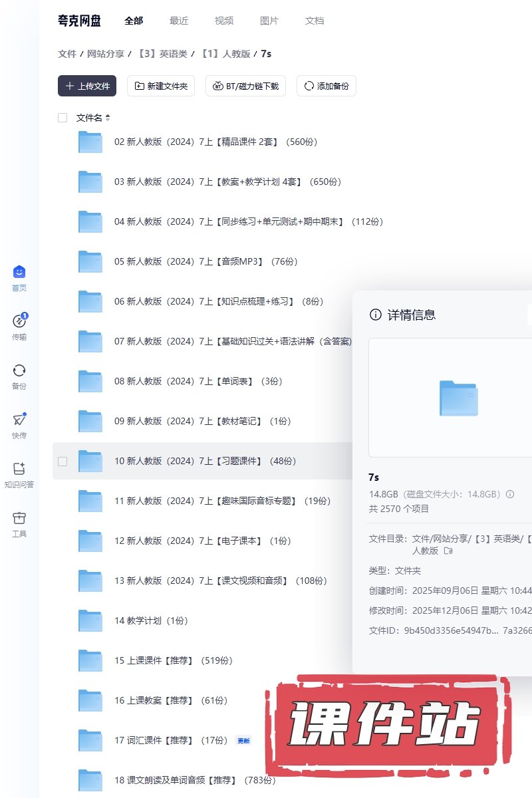The width and height of the screenshot is (532, 798).
Task: Click the 备份 backup sidebar icon
Action: coord(19,371)
